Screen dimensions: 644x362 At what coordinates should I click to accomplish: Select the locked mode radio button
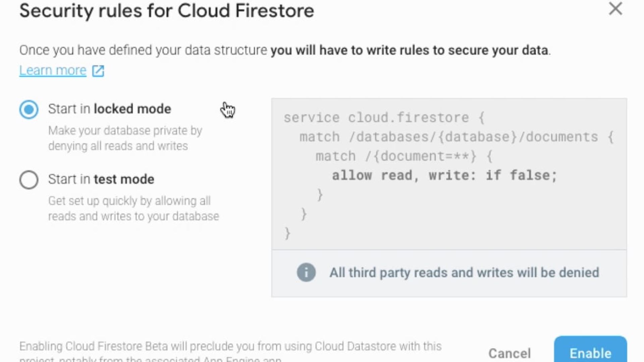pos(29,109)
